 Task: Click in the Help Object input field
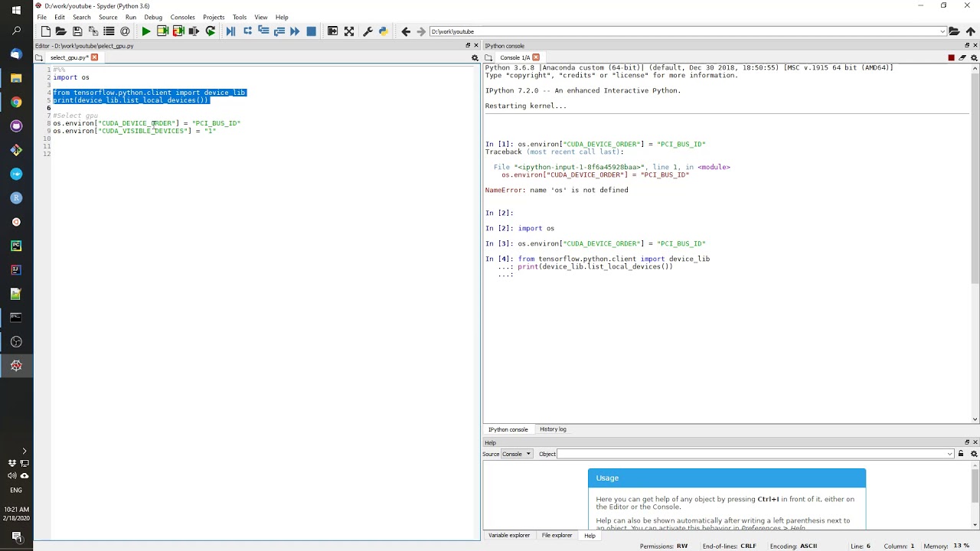click(x=753, y=454)
